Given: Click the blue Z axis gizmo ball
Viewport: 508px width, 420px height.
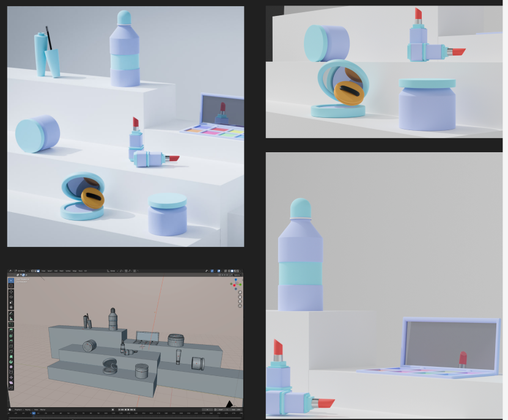Looking at the screenshot, I should click(236, 279).
